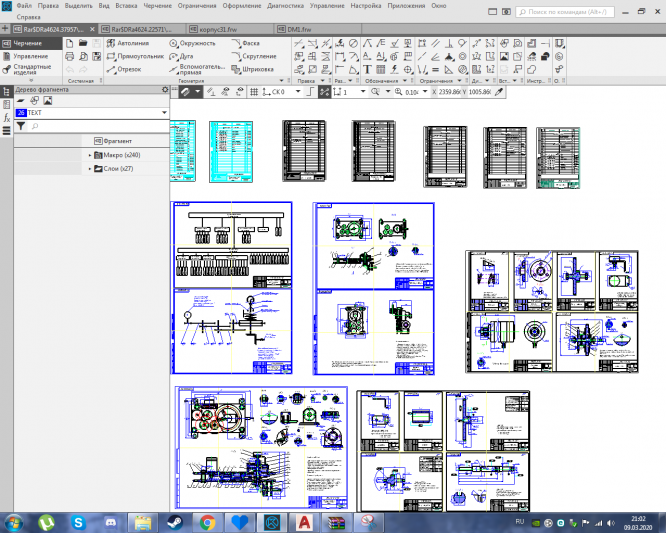The image size is (666, 533).
Task: Expand the Слои (x27) tree node
Action: coord(90,169)
